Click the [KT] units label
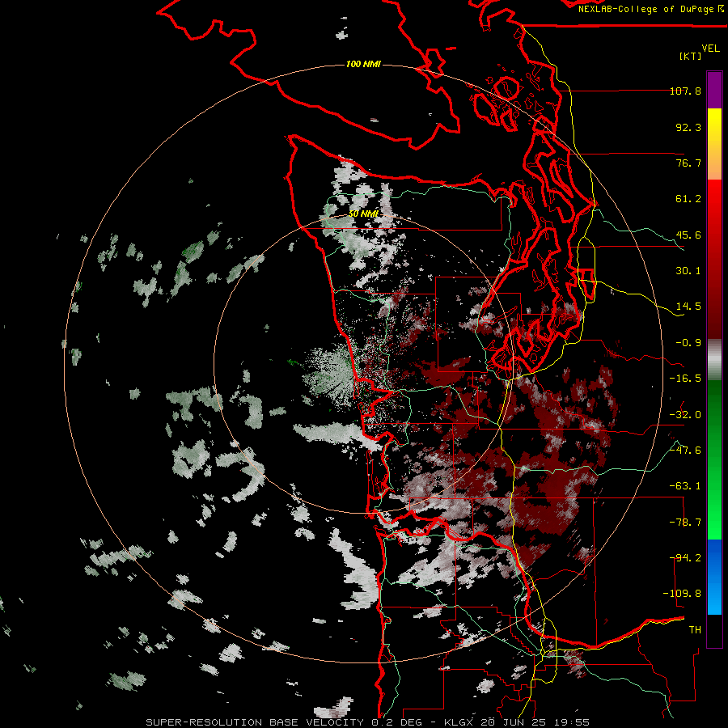This screenshot has height=728, width=728. click(690, 56)
